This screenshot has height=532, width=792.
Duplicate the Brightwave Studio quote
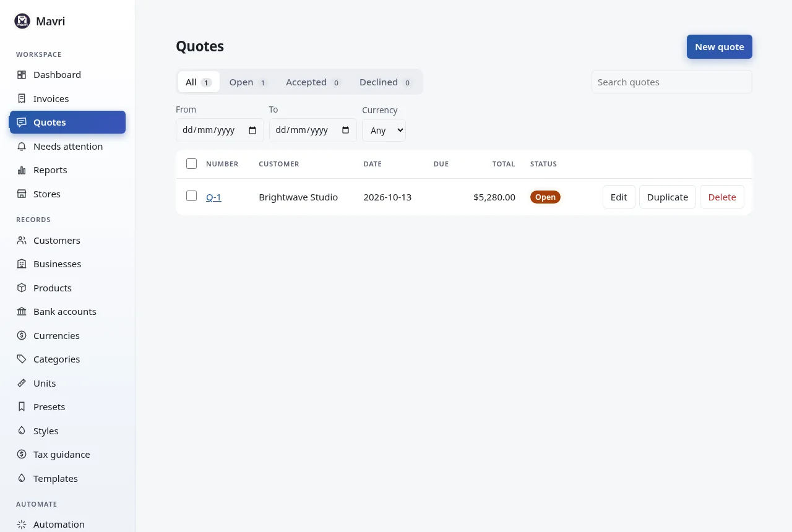click(x=668, y=197)
